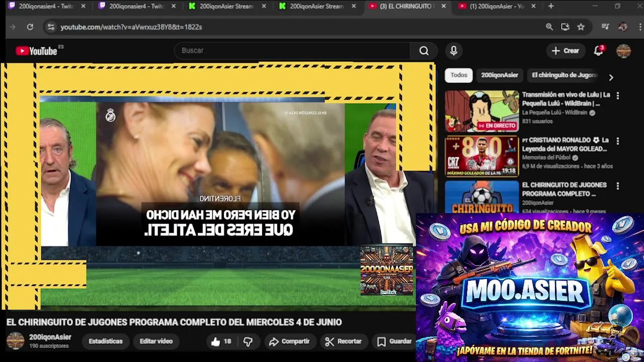Open the 'Transmisión en vivo de Lulu' title
Viewport: 644px width, 362px height.
point(566,99)
